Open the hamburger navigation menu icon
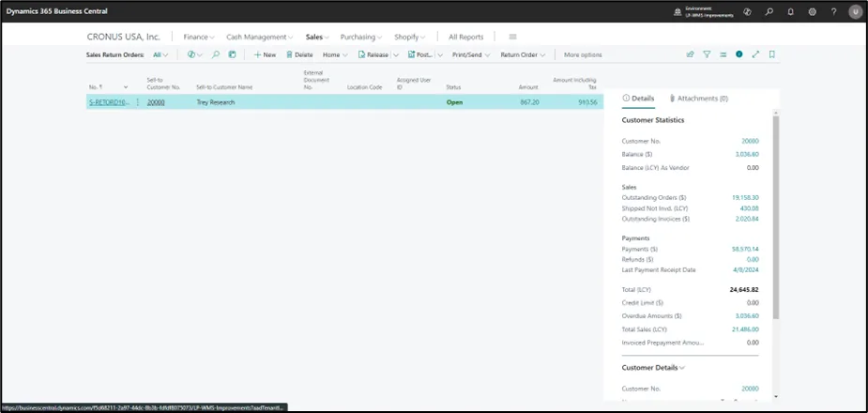This screenshot has height=413, width=868. 512,38
